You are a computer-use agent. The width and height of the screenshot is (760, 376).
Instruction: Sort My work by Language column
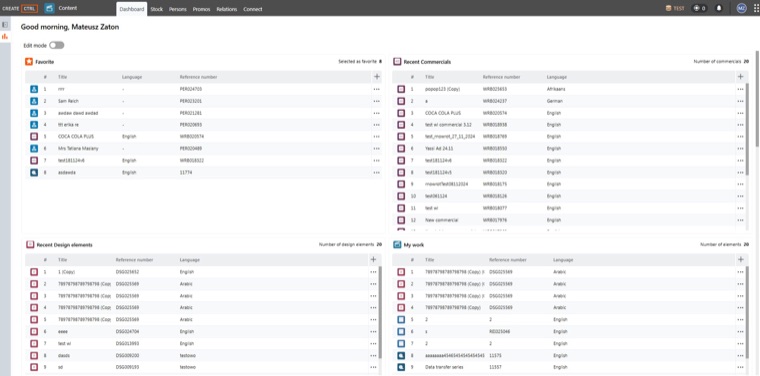click(563, 260)
